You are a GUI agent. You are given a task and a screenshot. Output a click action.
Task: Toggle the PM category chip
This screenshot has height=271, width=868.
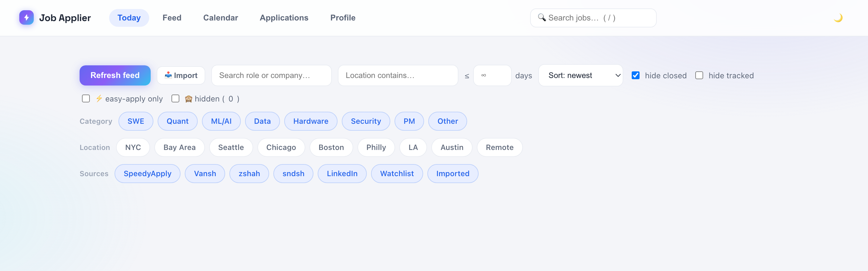(x=409, y=121)
